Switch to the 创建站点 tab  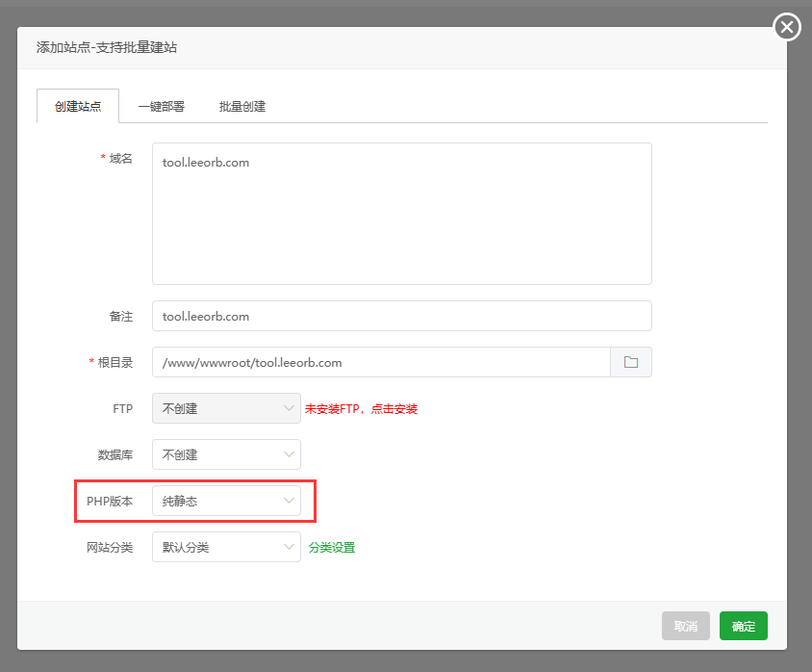click(78, 106)
